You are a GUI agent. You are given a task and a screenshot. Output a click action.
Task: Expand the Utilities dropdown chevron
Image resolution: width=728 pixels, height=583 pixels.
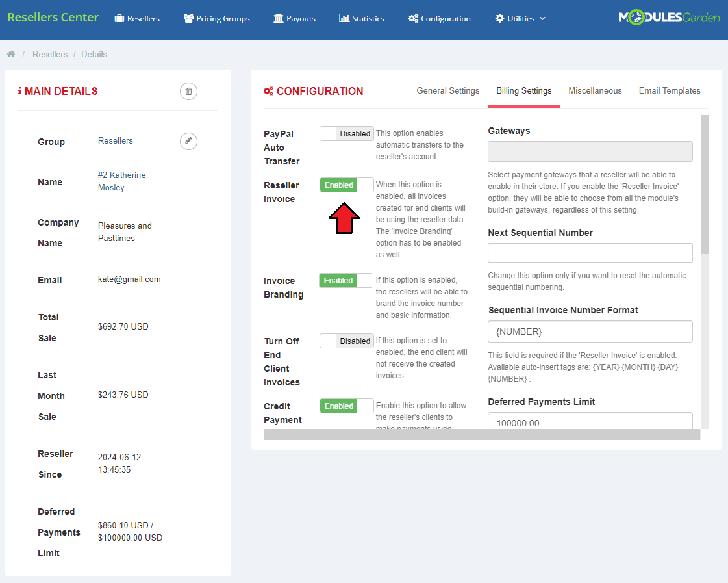(x=542, y=19)
